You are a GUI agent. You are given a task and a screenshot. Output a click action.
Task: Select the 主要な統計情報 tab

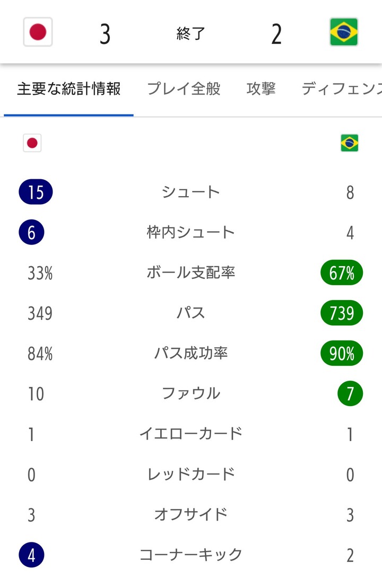point(69,89)
